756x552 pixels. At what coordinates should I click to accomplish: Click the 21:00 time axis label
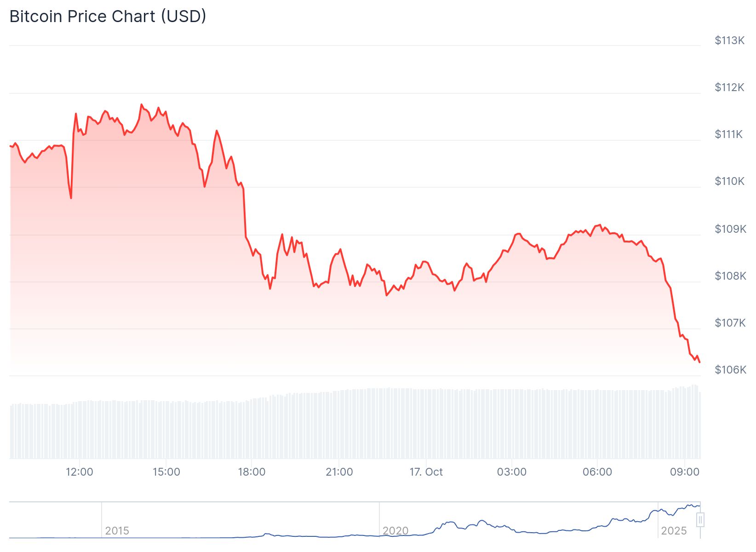(339, 472)
